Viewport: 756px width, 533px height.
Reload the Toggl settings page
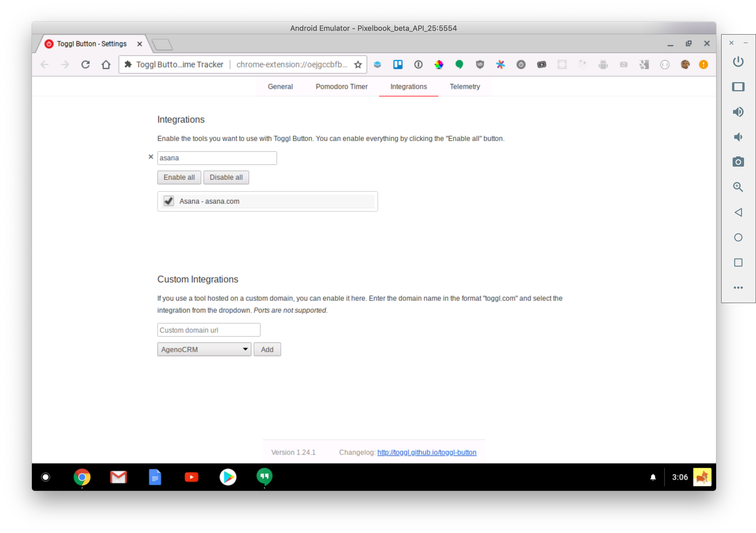click(x=86, y=64)
